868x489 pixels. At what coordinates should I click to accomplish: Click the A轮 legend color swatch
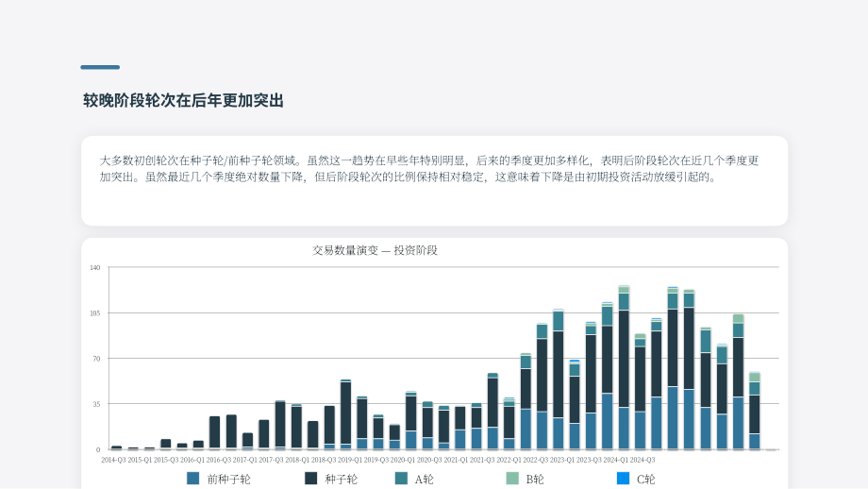(401, 479)
